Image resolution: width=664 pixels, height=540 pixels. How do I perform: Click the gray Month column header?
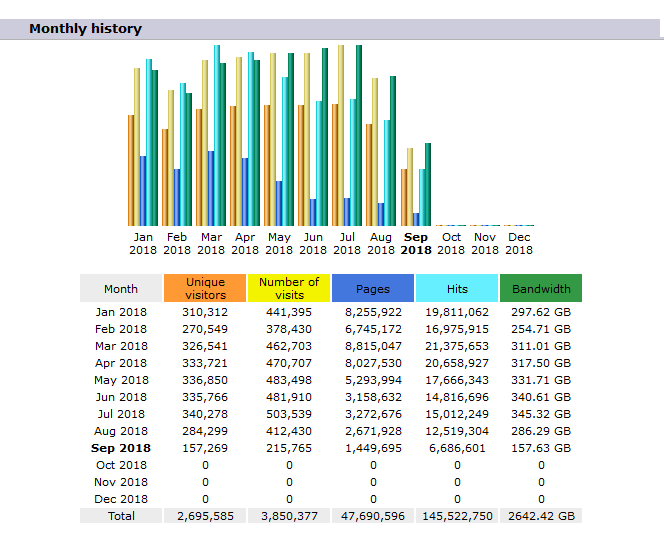click(121, 288)
